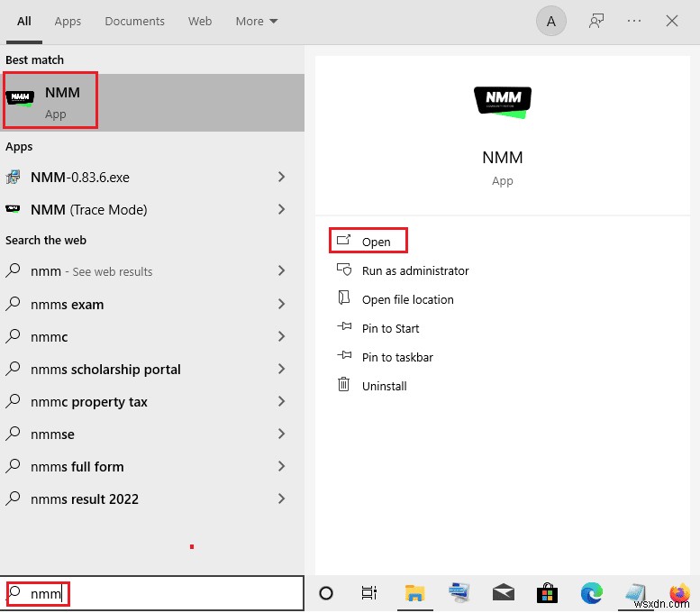The height and width of the screenshot is (613, 700).
Task: Open Cortana circle on the taskbar
Action: coord(326,593)
